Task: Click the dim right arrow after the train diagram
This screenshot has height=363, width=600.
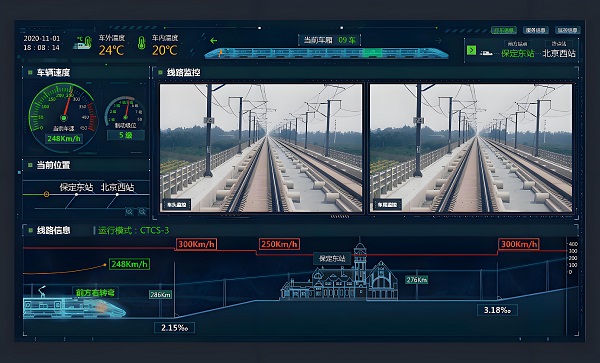Action: [439, 40]
